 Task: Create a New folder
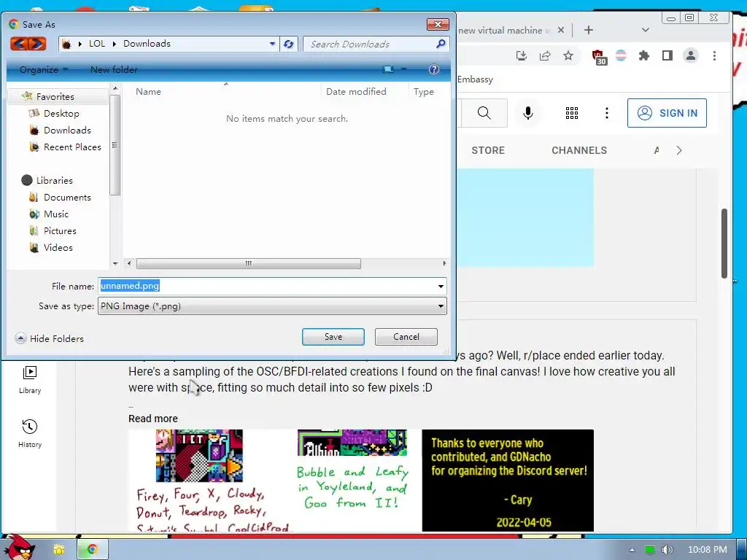[x=114, y=69]
